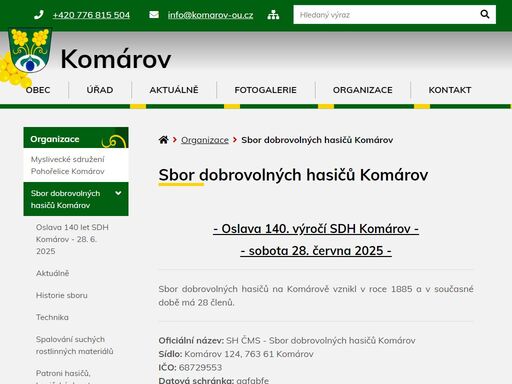Open the KONTAKT menu
512x384 pixels.
click(x=450, y=90)
